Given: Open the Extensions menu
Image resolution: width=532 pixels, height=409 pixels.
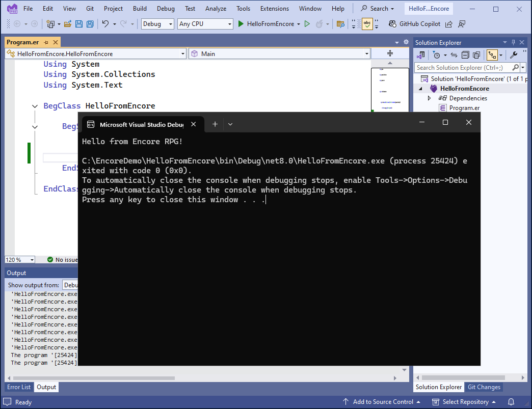Looking at the screenshot, I should [275, 9].
